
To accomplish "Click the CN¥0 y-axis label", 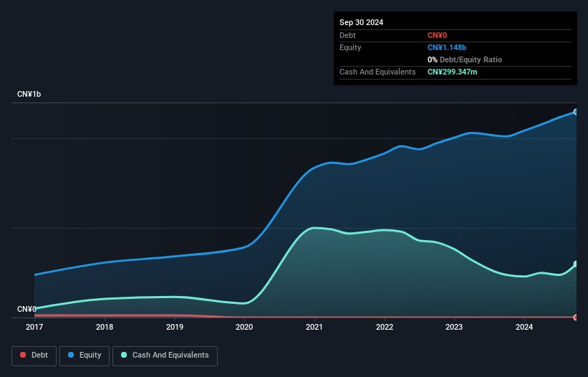I will pyautogui.click(x=26, y=309).
